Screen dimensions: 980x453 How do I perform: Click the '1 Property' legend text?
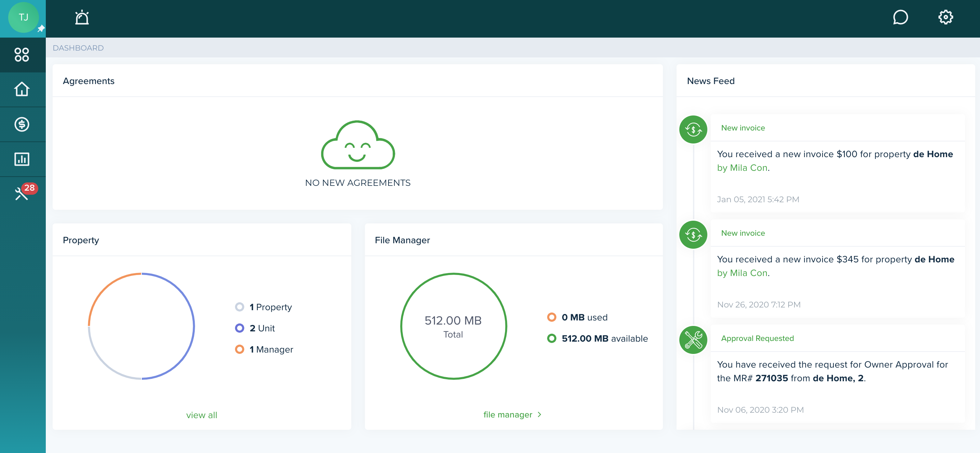271,307
